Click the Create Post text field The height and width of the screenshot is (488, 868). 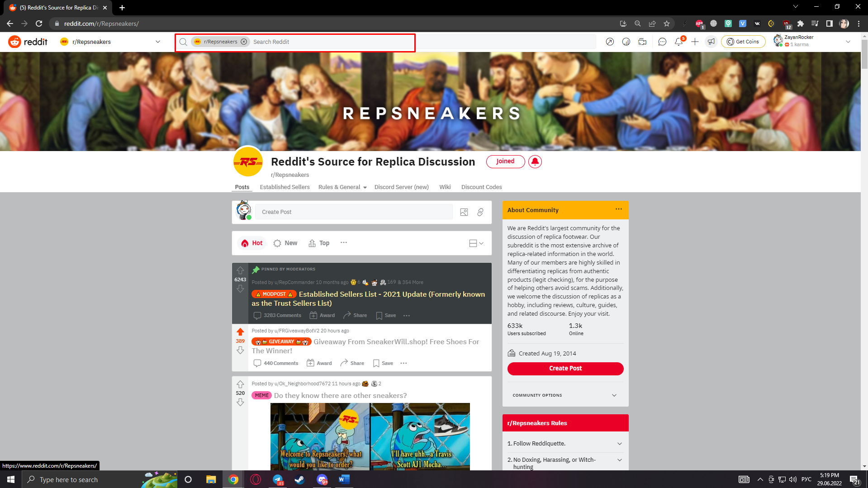point(353,212)
